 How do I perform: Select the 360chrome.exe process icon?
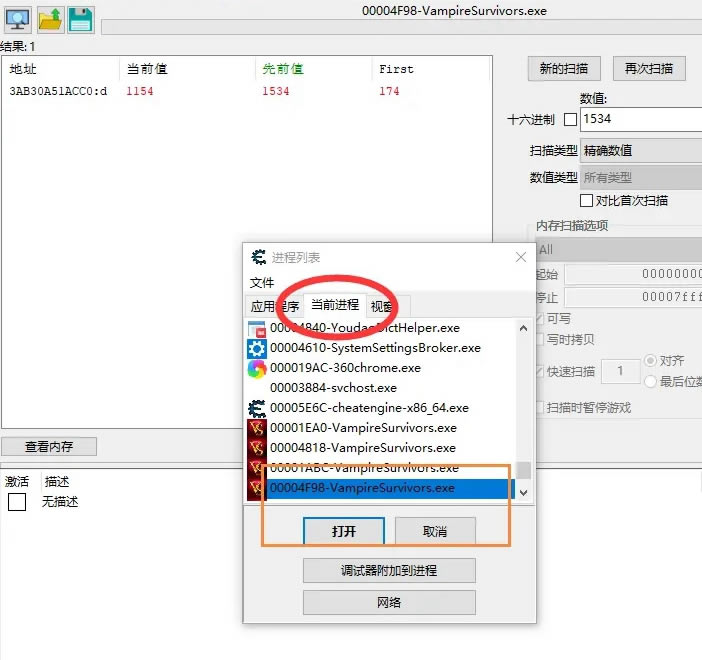[x=257, y=368]
